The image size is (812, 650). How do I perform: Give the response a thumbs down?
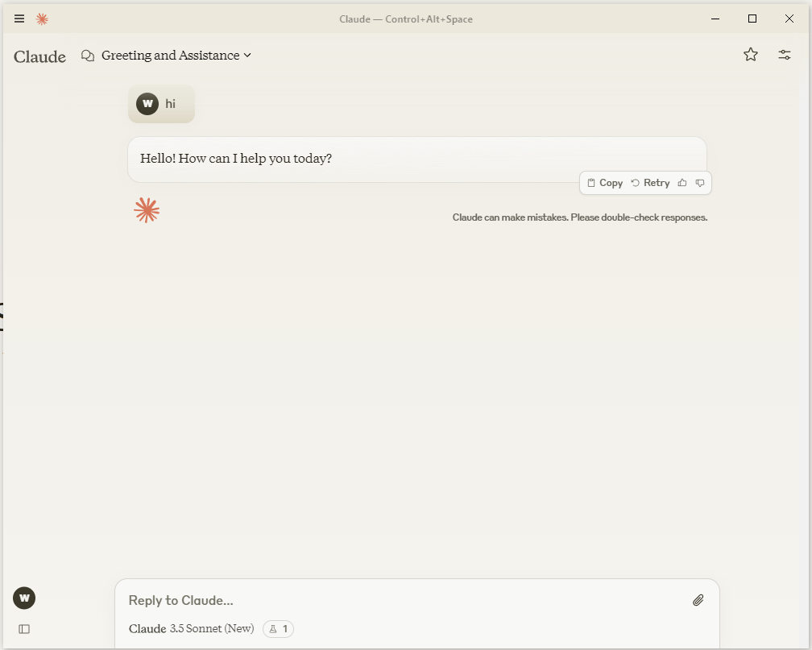pyautogui.click(x=699, y=183)
